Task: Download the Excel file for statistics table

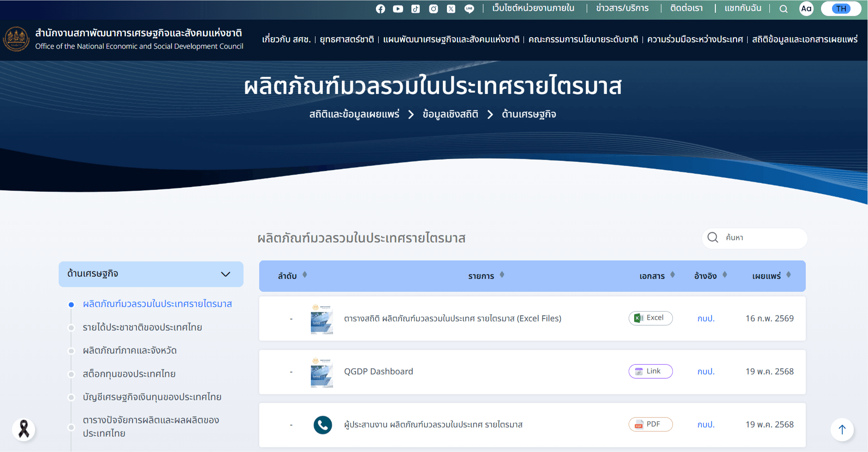Action: click(650, 318)
